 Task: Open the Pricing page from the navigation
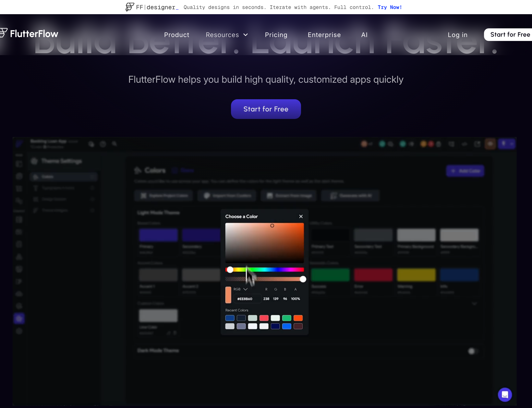click(276, 35)
